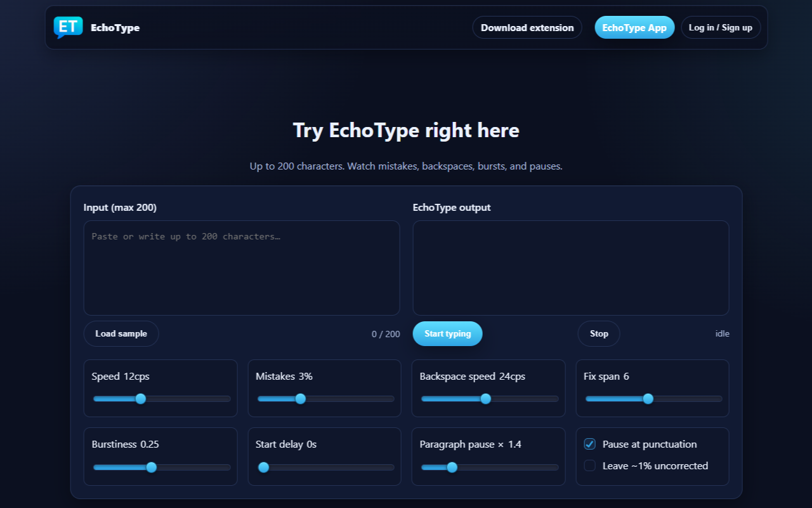
Task: Adjust the Paragraph pause slider
Action: (x=490, y=467)
